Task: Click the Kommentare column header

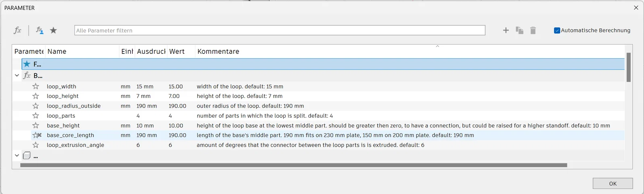Action: pyautogui.click(x=218, y=51)
